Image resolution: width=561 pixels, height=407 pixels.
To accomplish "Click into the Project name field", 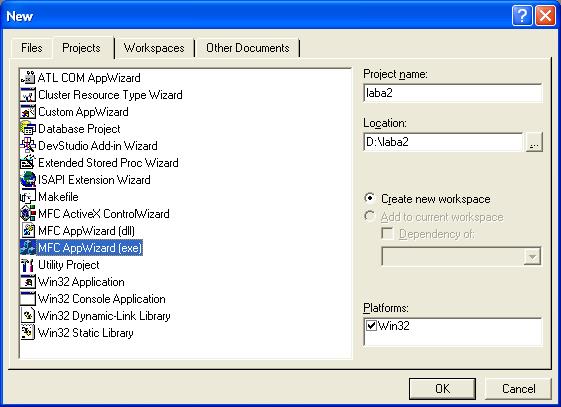I will click(x=453, y=93).
